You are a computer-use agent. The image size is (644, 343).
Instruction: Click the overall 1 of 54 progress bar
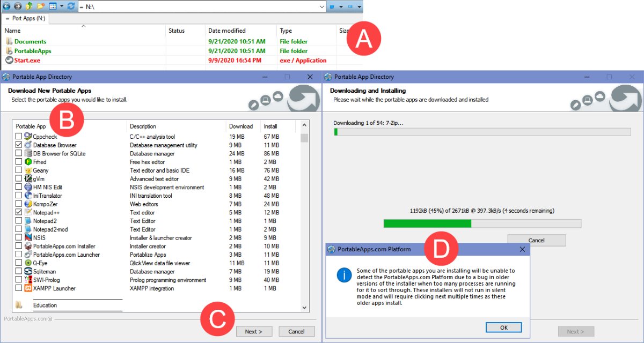(x=482, y=132)
